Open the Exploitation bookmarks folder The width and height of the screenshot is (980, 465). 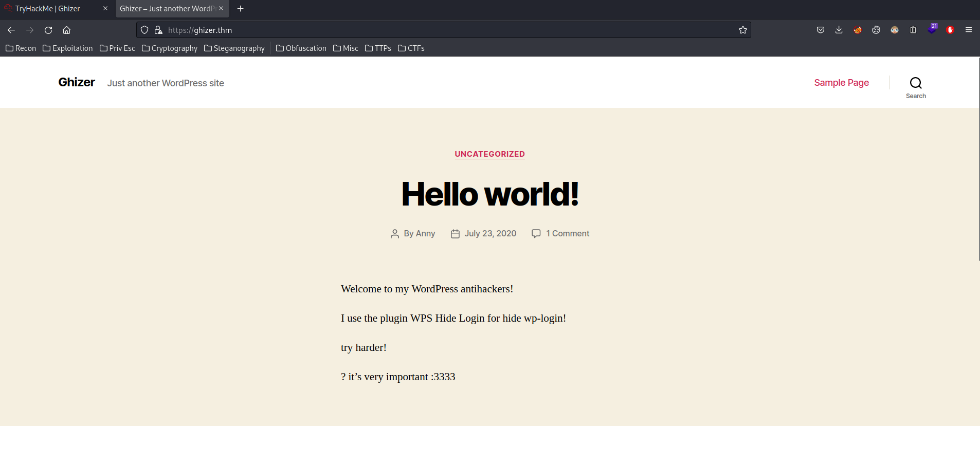[68, 48]
